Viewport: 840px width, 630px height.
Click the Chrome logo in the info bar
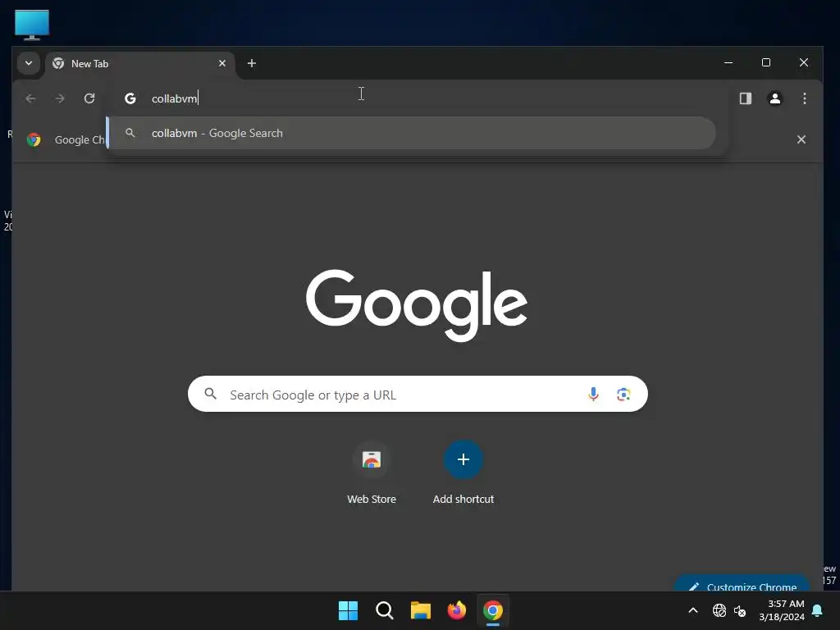(x=34, y=139)
